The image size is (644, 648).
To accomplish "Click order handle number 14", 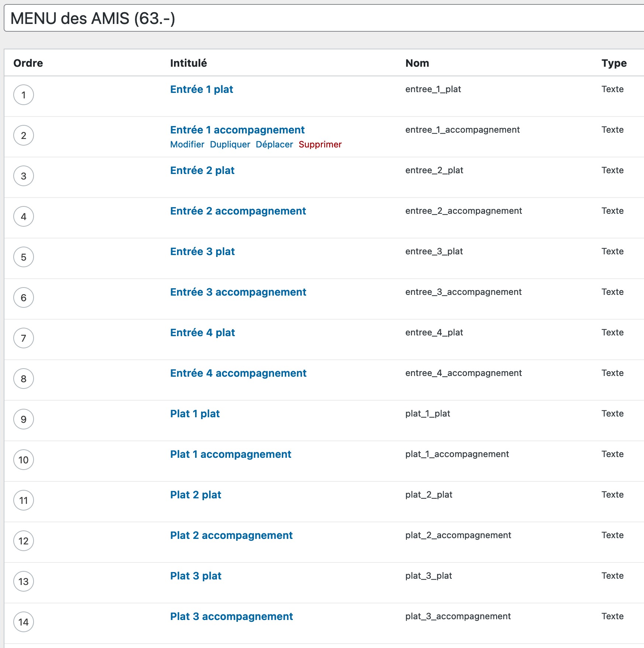I will (24, 622).
